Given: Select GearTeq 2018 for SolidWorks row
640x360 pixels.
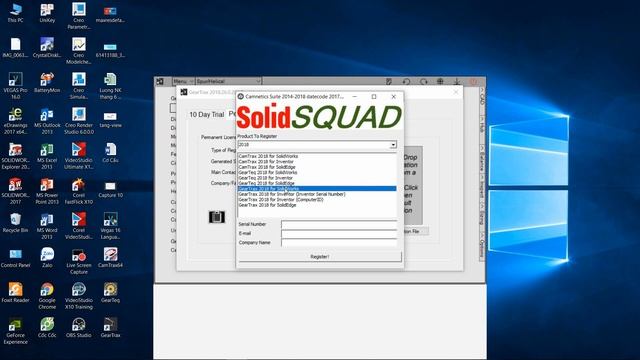Looking at the screenshot, I should click(317, 173).
